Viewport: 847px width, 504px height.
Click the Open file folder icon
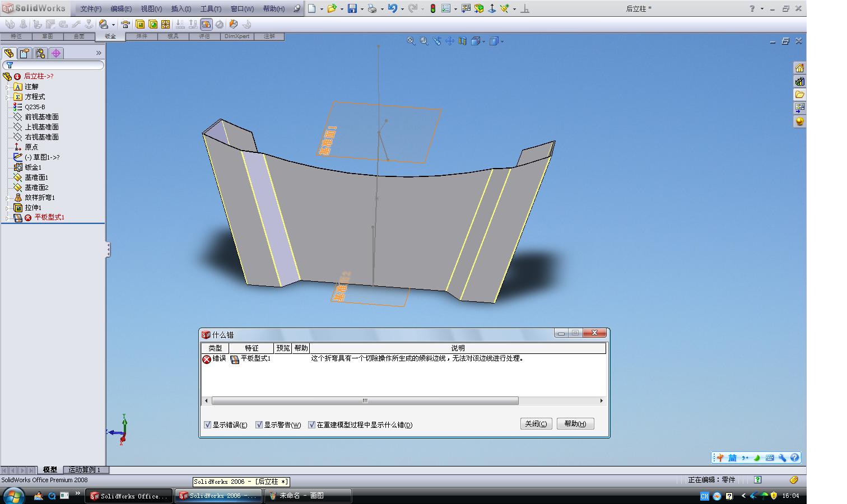332,8
